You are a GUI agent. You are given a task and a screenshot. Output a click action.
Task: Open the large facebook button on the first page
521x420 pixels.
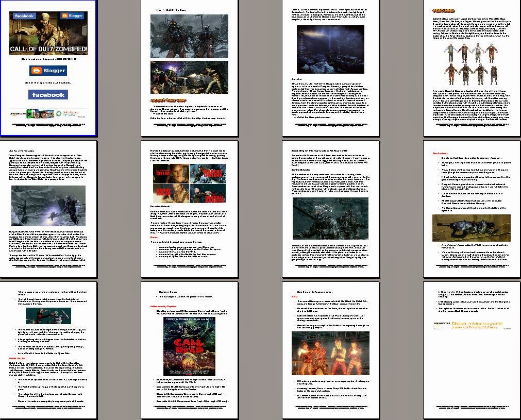(x=48, y=95)
